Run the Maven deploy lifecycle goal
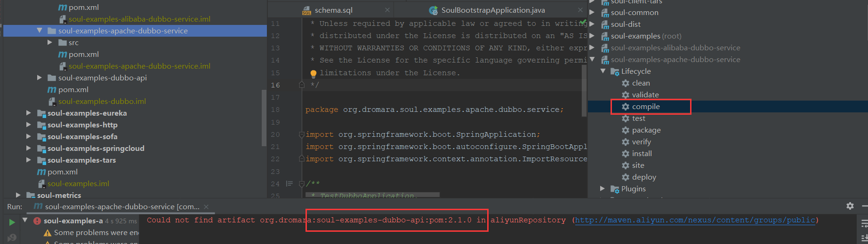Screen dimensions: 868x244 click(643, 177)
